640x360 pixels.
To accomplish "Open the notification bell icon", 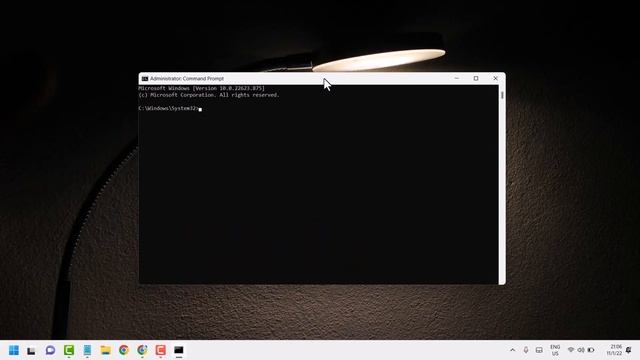I will pos(629,350).
